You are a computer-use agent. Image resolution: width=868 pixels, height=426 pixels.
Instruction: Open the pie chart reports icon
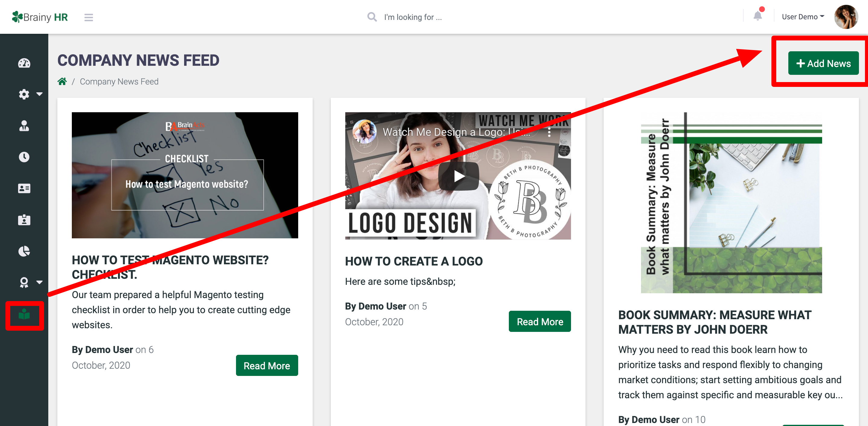coord(24,251)
